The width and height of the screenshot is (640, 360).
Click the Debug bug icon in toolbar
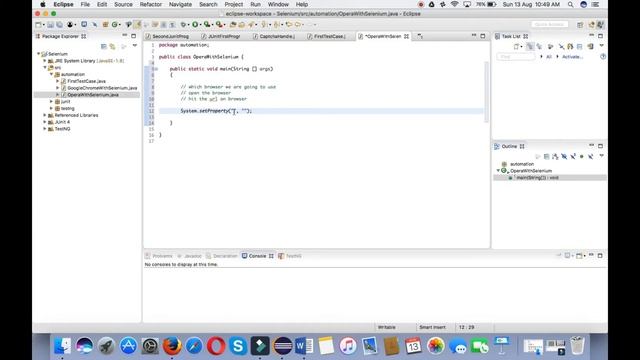pos(183,24)
